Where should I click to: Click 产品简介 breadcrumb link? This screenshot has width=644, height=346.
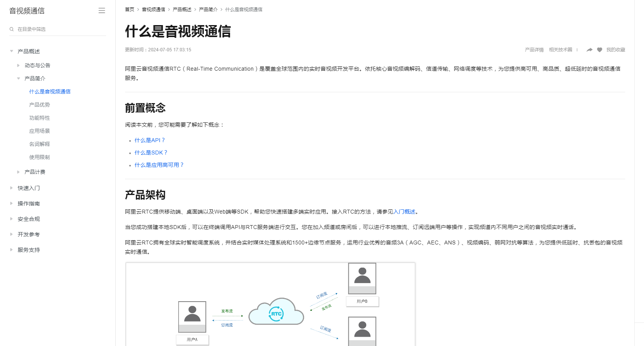pos(208,10)
